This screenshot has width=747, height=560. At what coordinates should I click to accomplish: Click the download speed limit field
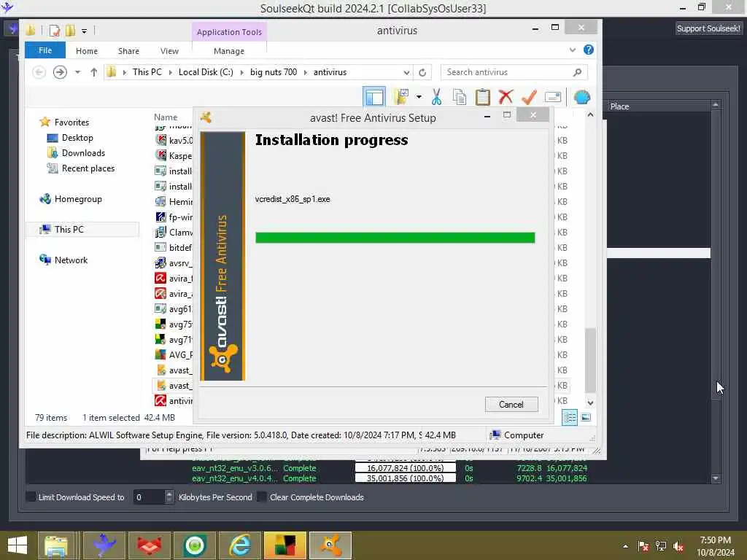coord(149,497)
